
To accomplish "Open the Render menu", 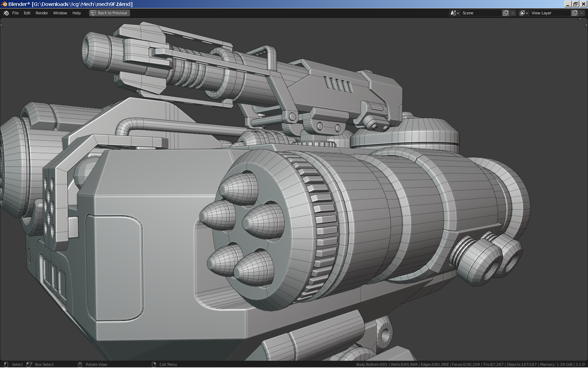I will tap(42, 13).
